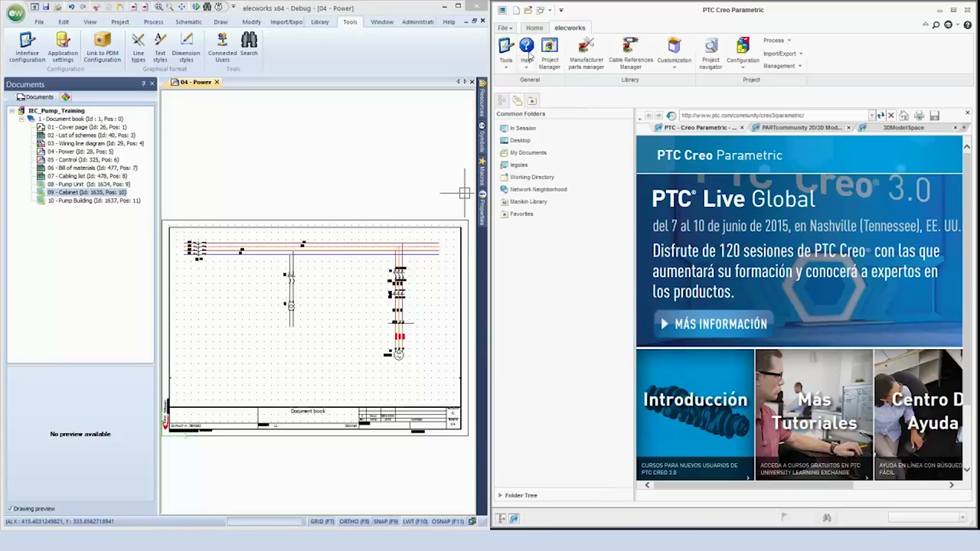Open Application settings in elecworks
The image size is (980, 551).
point(63,47)
